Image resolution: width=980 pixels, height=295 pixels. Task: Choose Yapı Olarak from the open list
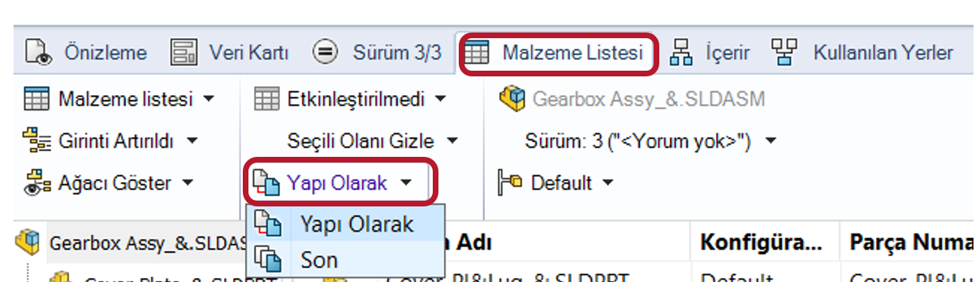345,223
